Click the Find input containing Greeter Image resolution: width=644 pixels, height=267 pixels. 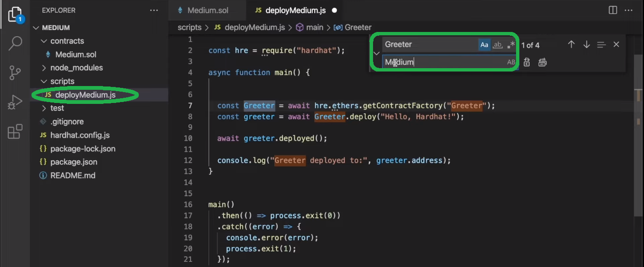click(430, 45)
